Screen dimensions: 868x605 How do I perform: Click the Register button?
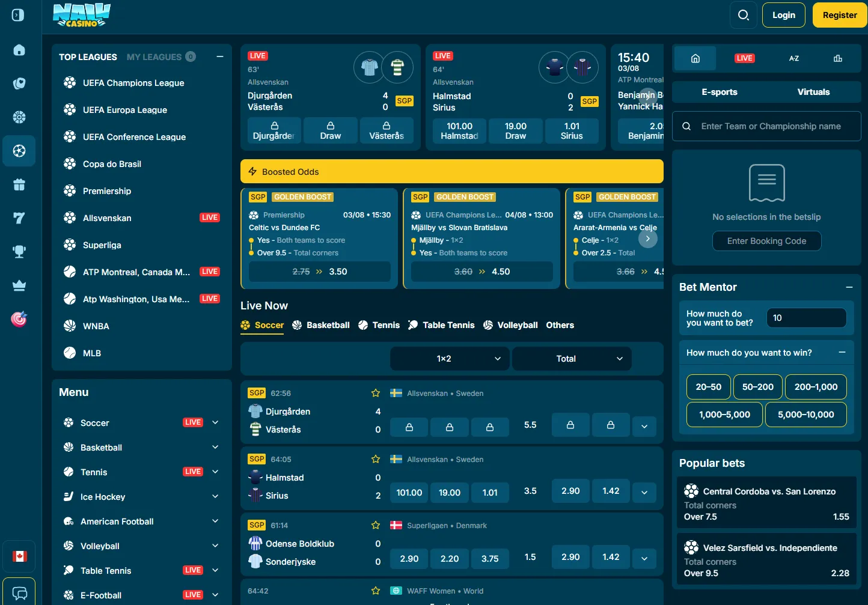coord(840,15)
